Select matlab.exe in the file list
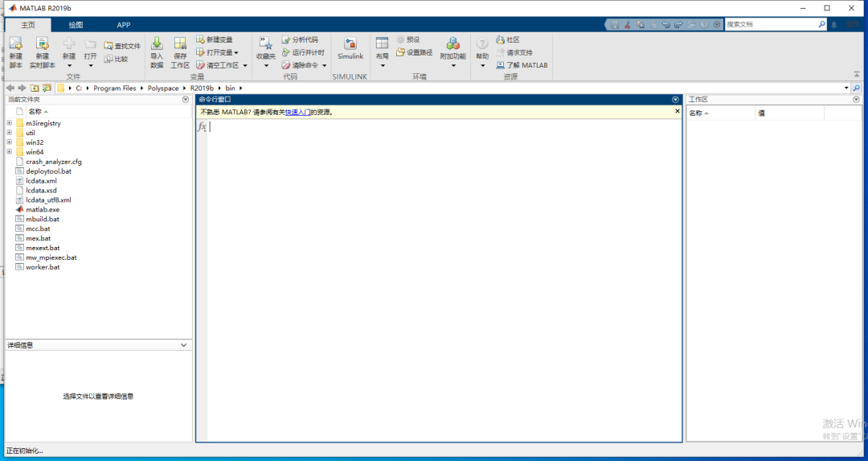 43,209
